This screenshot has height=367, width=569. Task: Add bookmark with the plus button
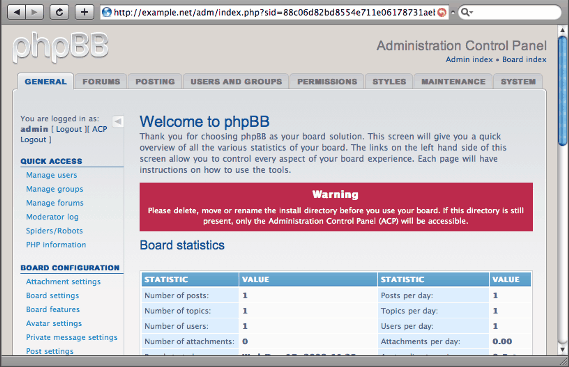85,12
